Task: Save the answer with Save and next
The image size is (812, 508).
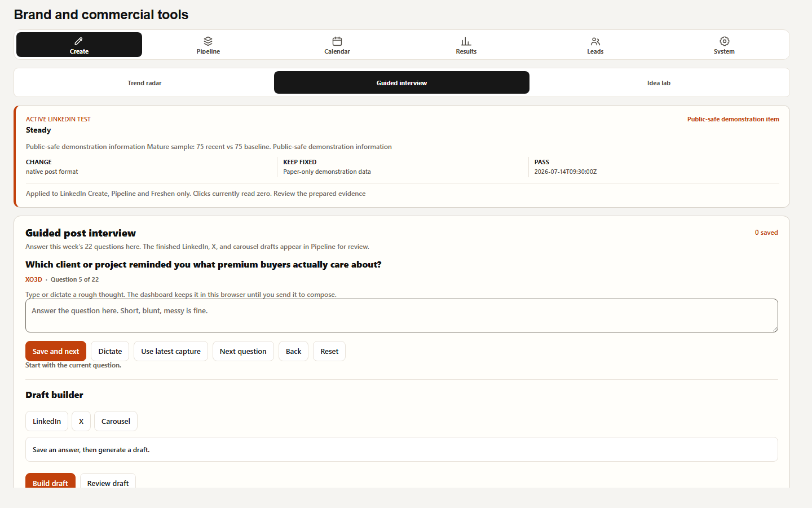Action: click(56, 351)
